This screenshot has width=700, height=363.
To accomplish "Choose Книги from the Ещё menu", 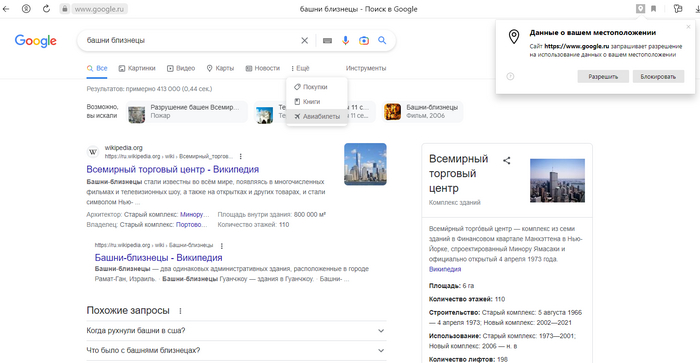I will (317, 102).
